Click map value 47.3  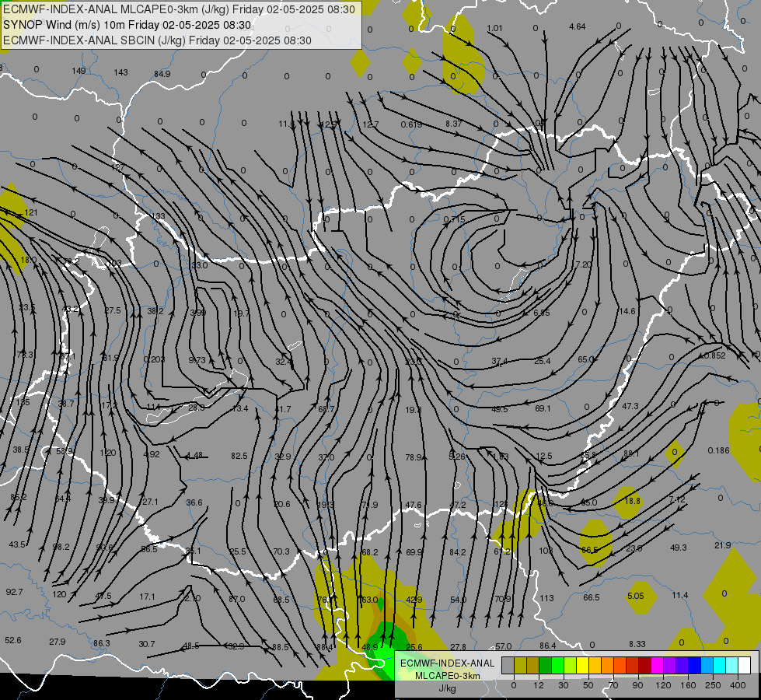(630, 406)
